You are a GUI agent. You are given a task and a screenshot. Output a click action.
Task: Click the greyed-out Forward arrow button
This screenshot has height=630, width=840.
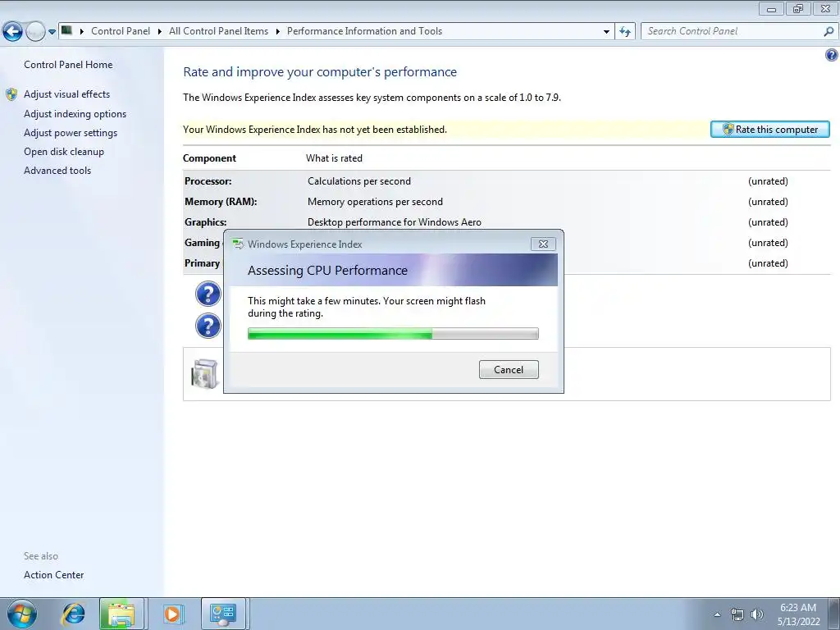[35, 32]
